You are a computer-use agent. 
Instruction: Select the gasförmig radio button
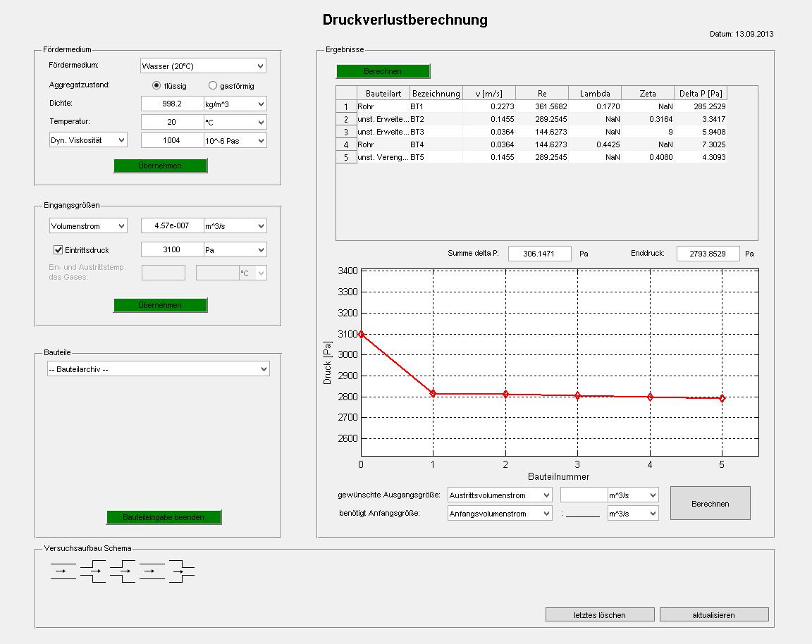pos(213,85)
